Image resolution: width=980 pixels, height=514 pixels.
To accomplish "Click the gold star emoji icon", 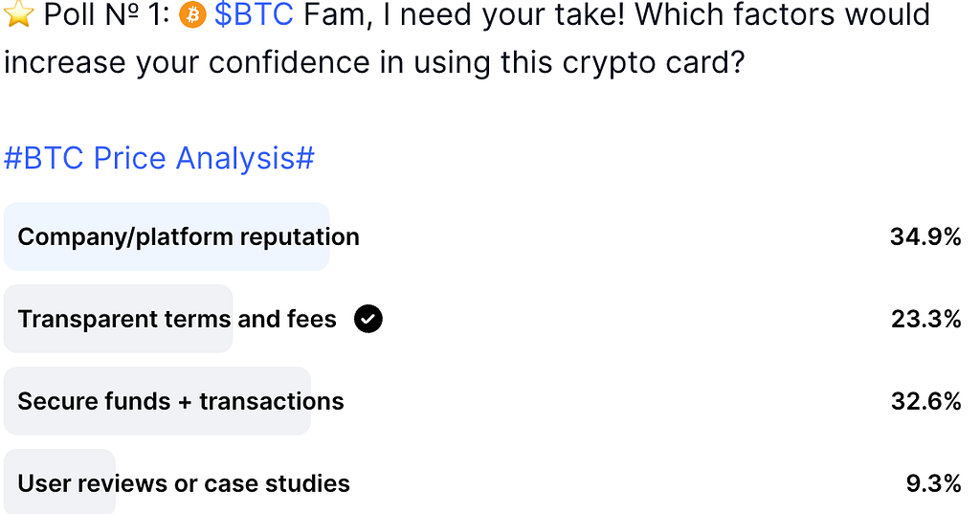I will [18, 14].
